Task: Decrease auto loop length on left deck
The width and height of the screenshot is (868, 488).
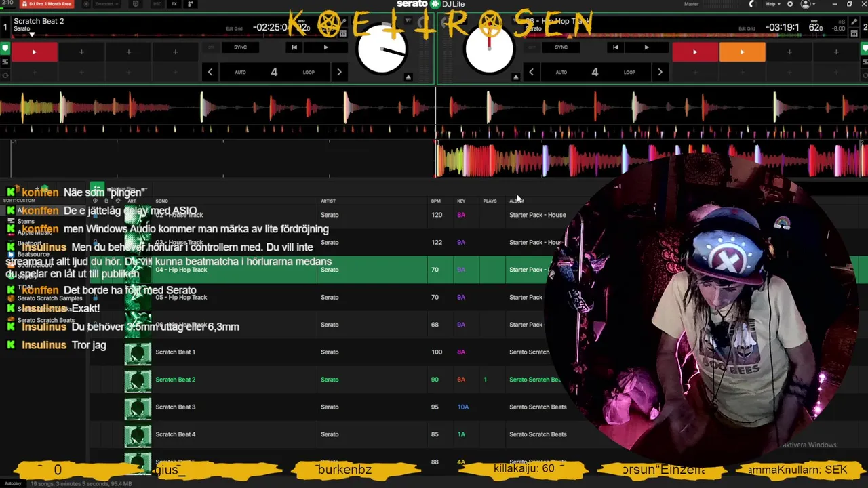Action: click(210, 72)
